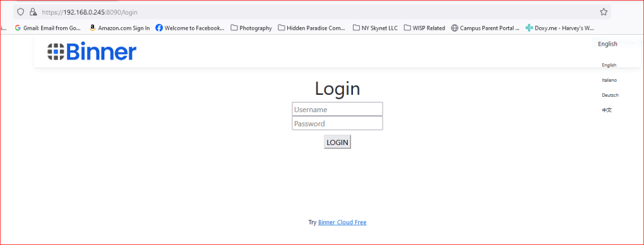This screenshot has height=245, width=644.
Task: Open the tracking protection shield icon
Action: (x=21, y=12)
